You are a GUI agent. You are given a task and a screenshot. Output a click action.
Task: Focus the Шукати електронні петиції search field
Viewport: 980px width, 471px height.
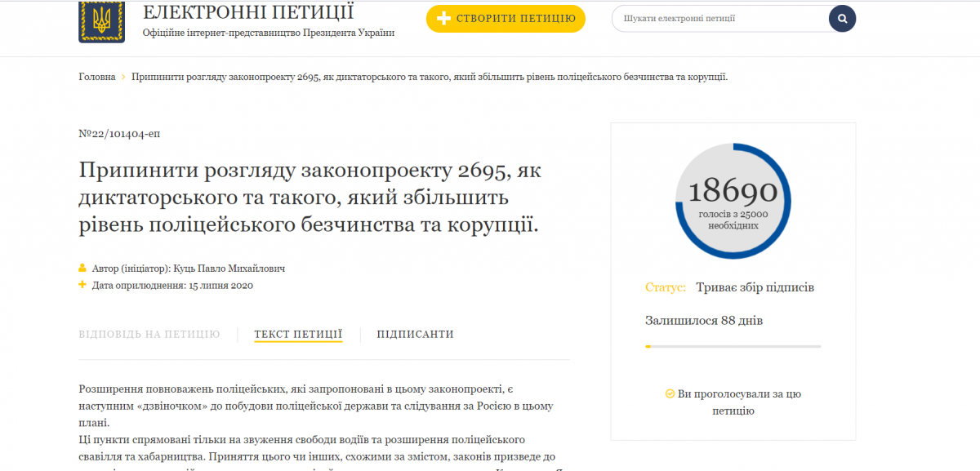click(x=720, y=18)
